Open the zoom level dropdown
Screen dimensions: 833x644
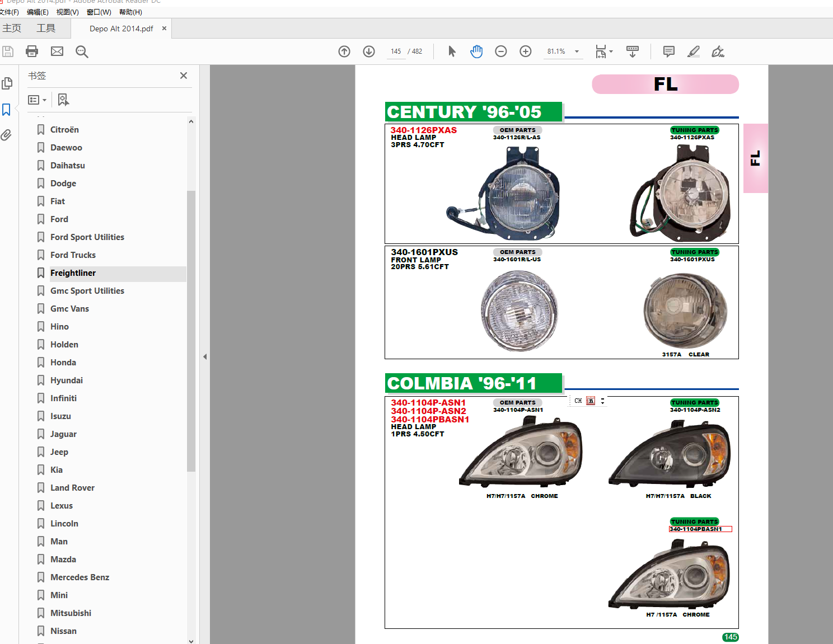[577, 51]
